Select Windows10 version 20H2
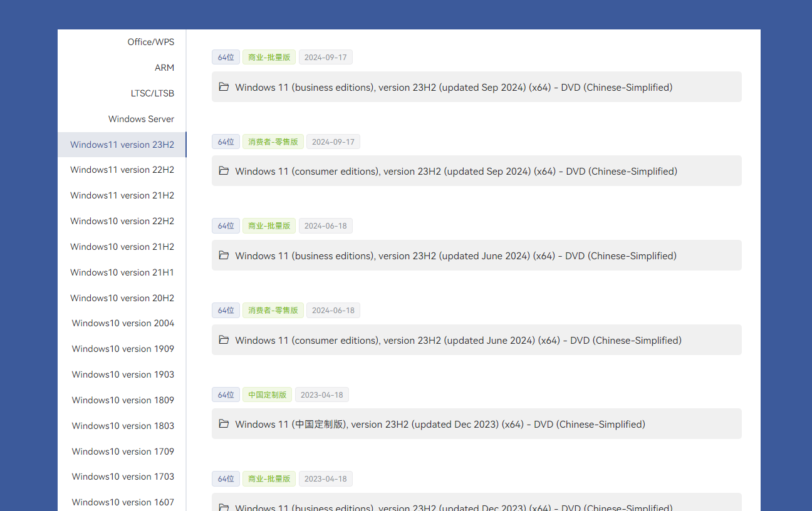Viewport: 812px width, 511px height. pos(122,298)
